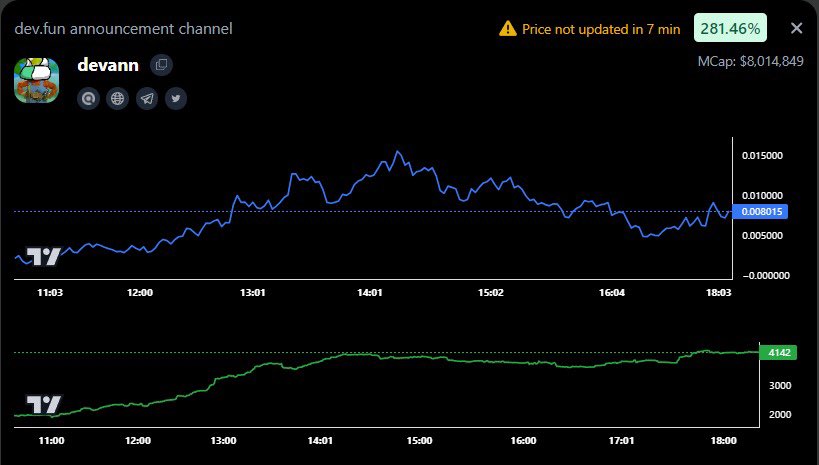Click the Price not updated in 7 min text
This screenshot has width=819, height=465.
pyautogui.click(x=601, y=29)
